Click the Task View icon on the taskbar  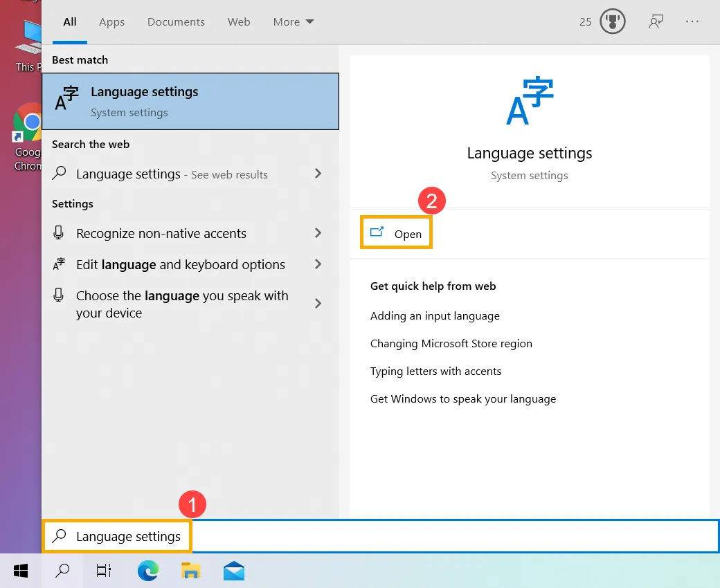point(103,571)
